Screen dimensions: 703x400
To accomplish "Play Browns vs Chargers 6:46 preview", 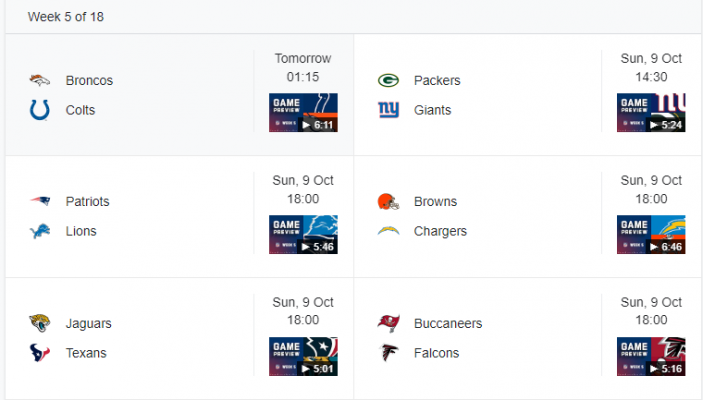I will (x=651, y=235).
